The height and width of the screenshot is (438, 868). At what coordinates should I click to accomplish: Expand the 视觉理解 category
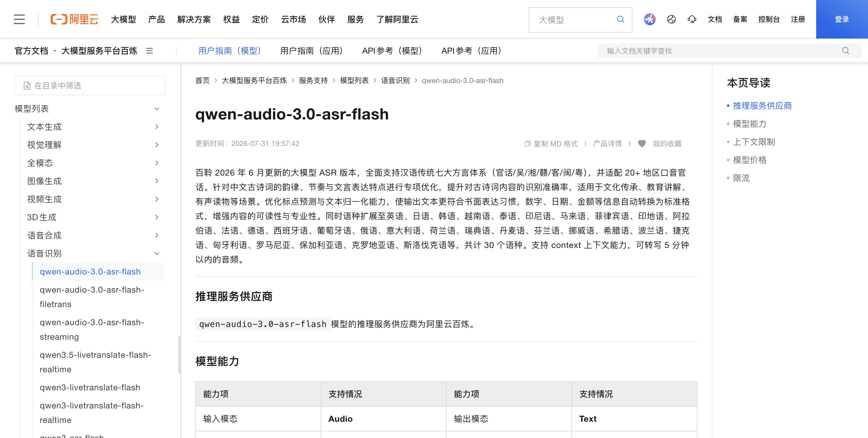coord(156,145)
